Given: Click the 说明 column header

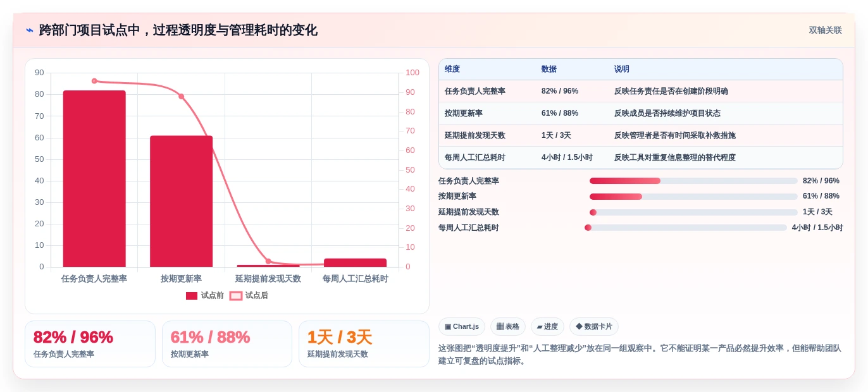Looking at the screenshot, I should pos(622,69).
